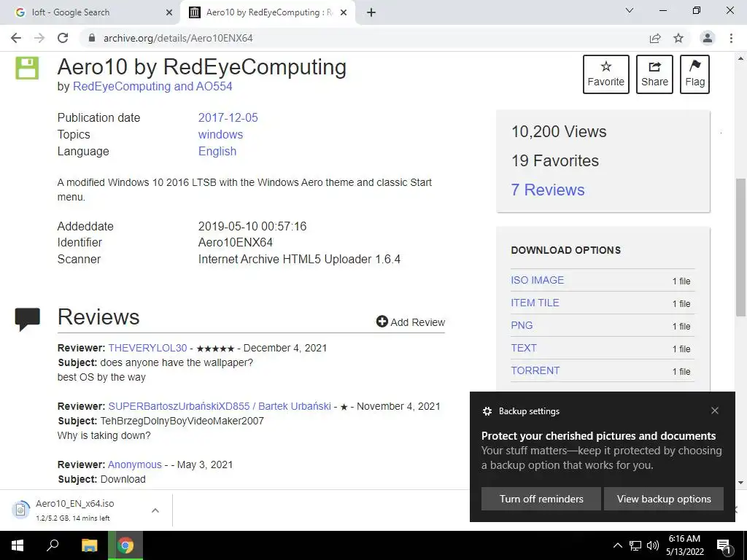Reload the archive.org page
This screenshot has width=747, height=560.
pyautogui.click(x=63, y=38)
